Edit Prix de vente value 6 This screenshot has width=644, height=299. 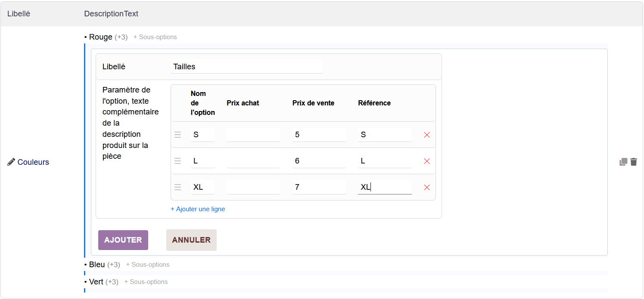point(319,161)
